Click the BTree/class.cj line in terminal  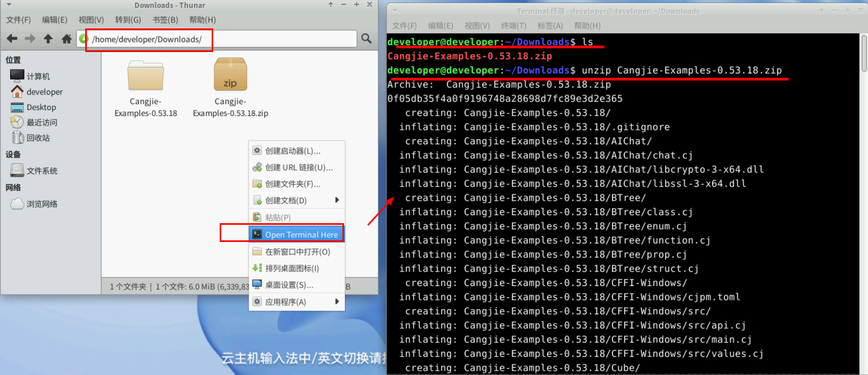546,212
